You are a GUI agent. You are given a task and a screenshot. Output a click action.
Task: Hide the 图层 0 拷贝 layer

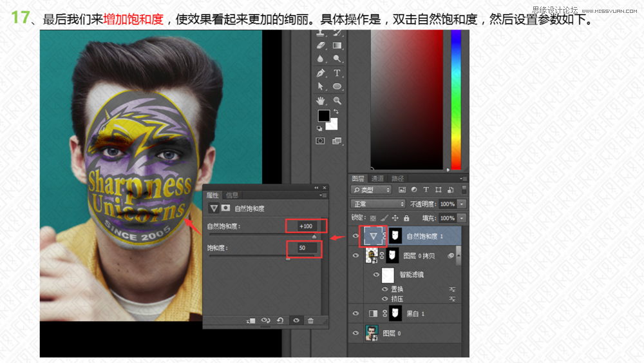[x=355, y=255]
